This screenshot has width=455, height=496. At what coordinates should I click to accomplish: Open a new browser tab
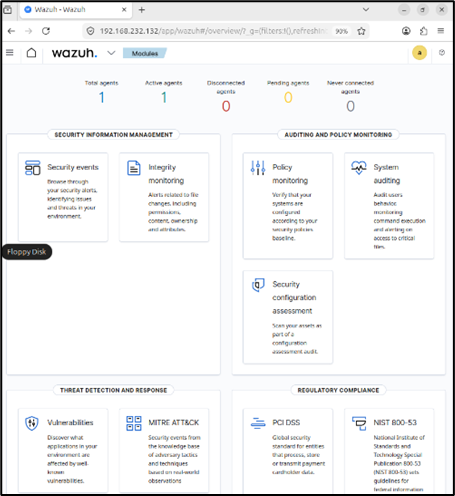coord(142,10)
